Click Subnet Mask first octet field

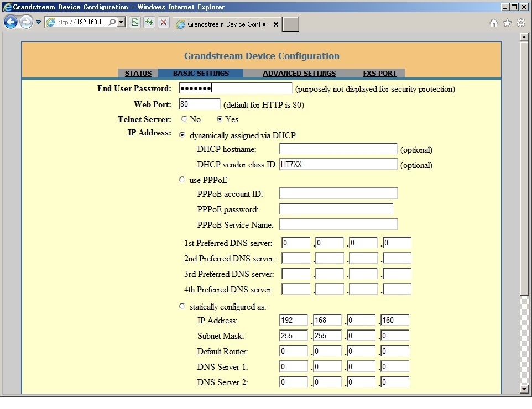click(x=294, y=335)
